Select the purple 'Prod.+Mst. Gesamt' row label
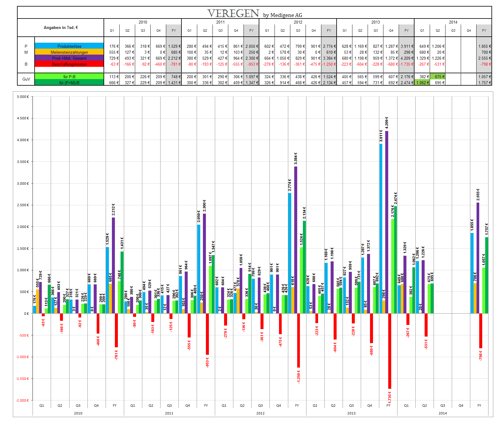Screen dimensions: 504x421 tap(69, 58)
